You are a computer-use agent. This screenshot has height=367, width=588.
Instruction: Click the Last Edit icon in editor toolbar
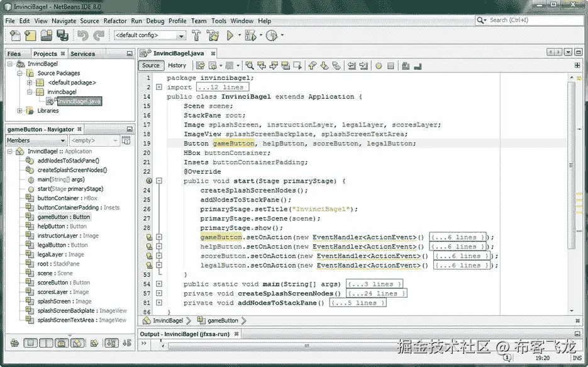[x=201, y=66]
